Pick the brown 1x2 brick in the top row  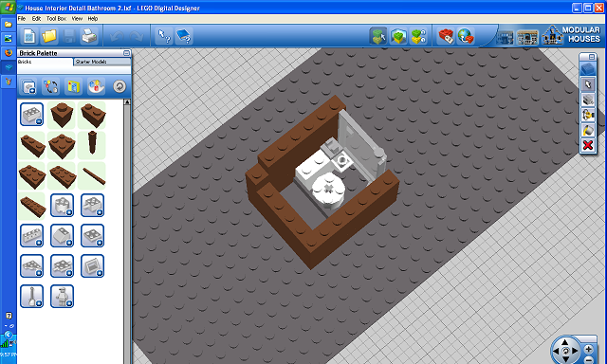pyautogui.click(x=92, y=115)
